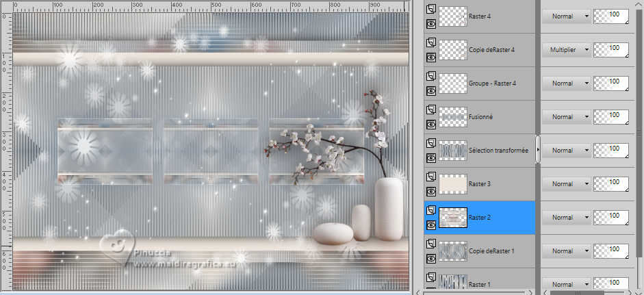This screenshot has height=295, width=644.
Task: Select the Sélection transformée layer name
Action: tap(498, 151)
